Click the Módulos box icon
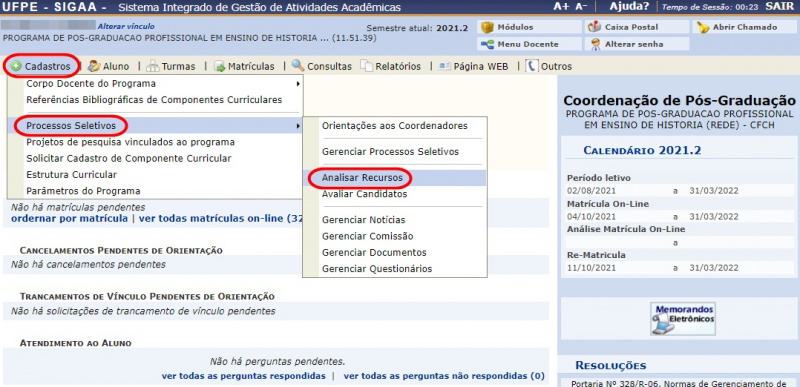 tap(488, 27)
